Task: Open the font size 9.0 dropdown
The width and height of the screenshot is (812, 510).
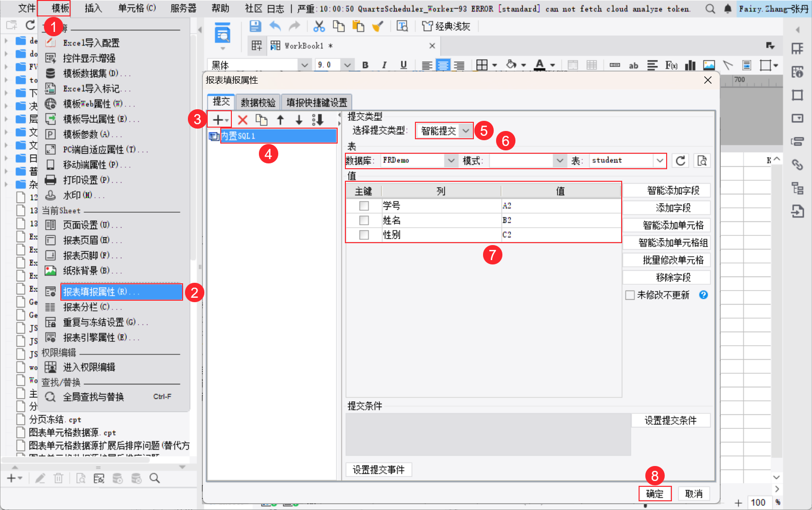Action: [x=347, y=65]
